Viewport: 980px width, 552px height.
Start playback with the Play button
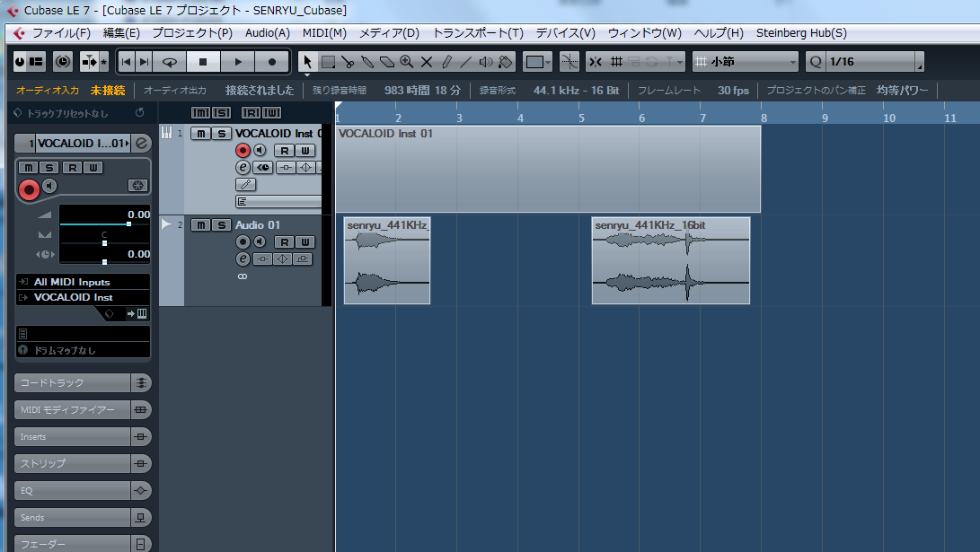tap(237, 62)
